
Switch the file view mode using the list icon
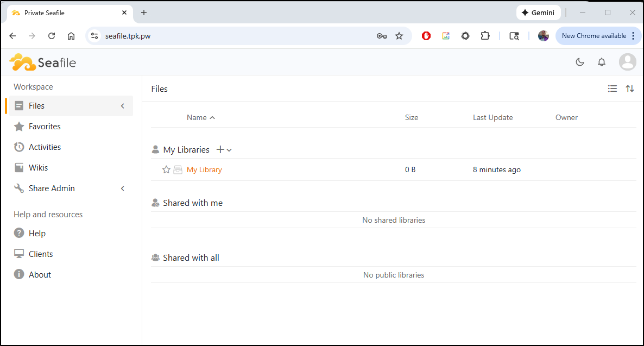[612, 89]
